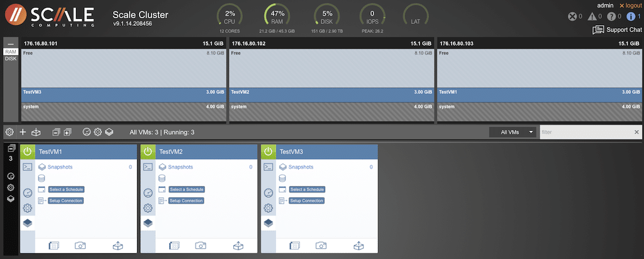This screenshot has width=644, height=259.
Task: Select TestVM1 snapshots layers tab
Action: coord(28,223)
